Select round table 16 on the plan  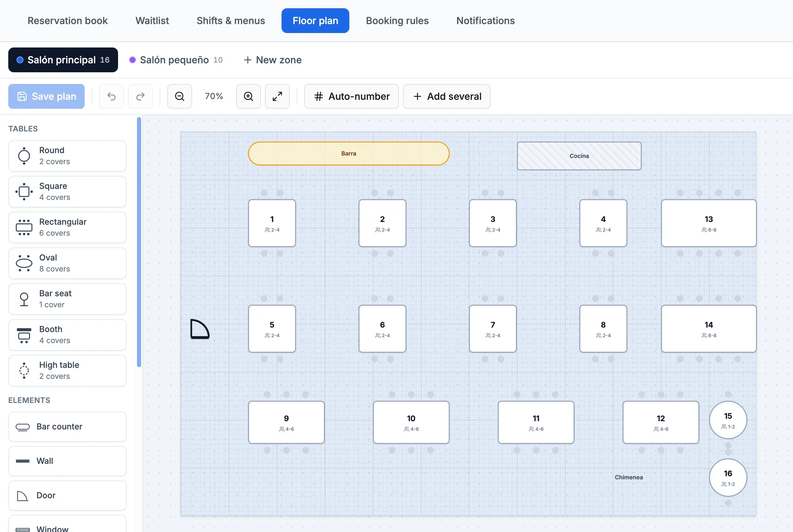[728, 478]
